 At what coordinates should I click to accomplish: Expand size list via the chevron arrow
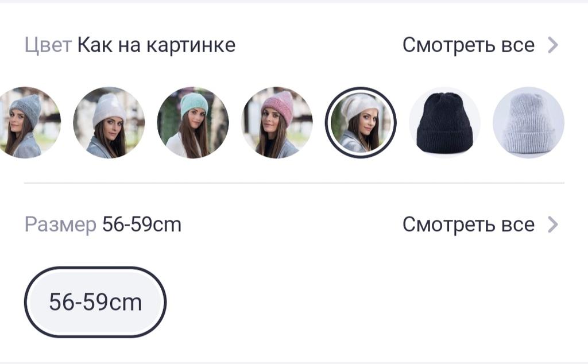click(553, 224)
